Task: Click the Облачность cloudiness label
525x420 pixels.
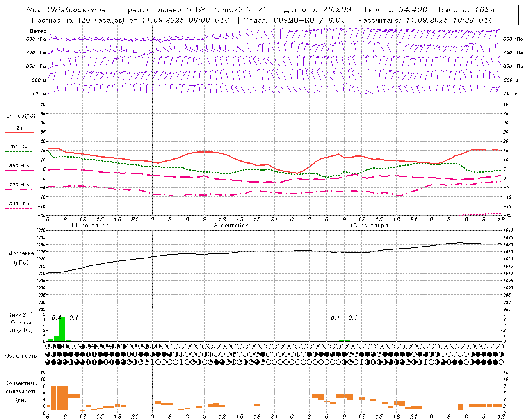Action: click(x=21, y=356)
